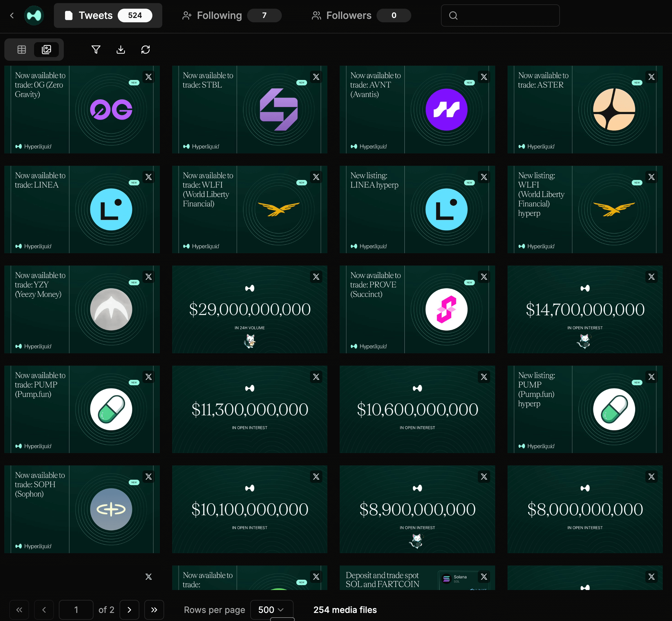
Task: Open the Hyperliquid profile avatar
Action: pos(34,15)
